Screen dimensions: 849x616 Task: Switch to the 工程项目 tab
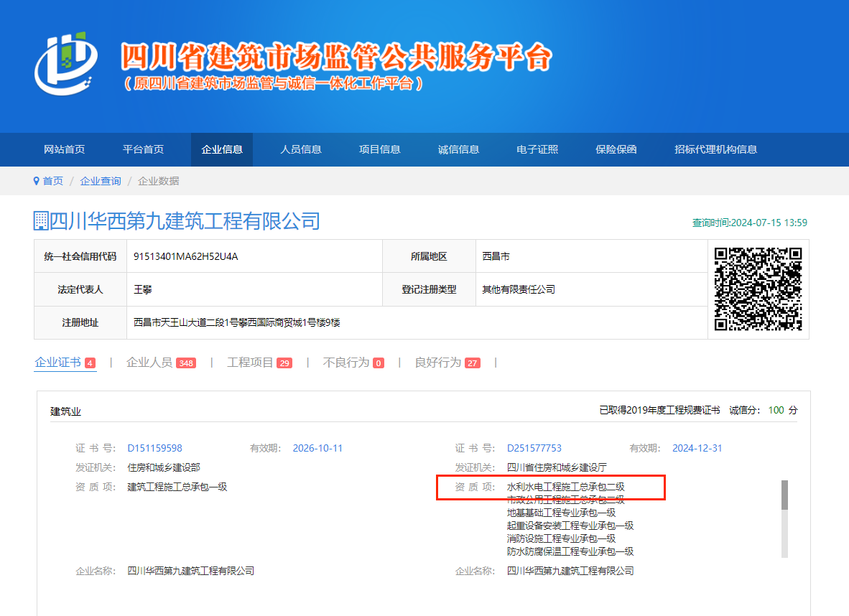(259, 363)
